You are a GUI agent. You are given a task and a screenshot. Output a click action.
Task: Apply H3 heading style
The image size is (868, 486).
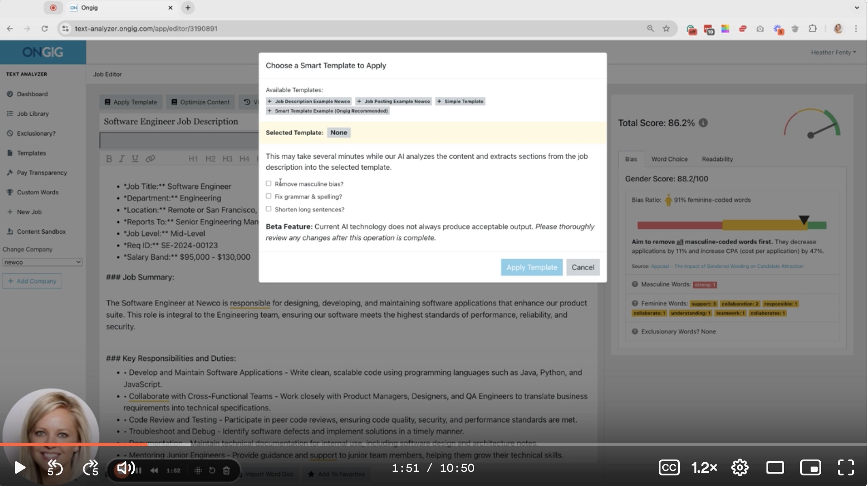(x=227, y=159)
